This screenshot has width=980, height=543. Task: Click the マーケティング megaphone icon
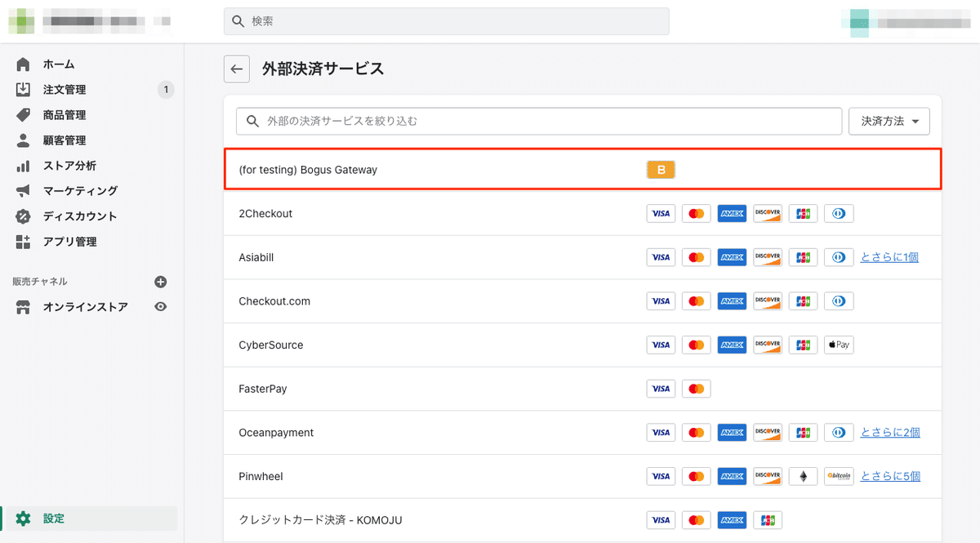23,191
